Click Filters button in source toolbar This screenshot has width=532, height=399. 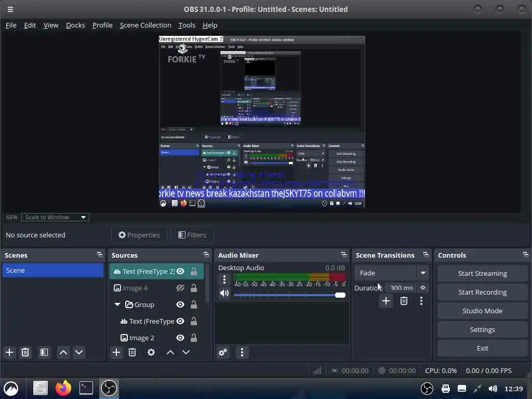(x=192, y=235)
